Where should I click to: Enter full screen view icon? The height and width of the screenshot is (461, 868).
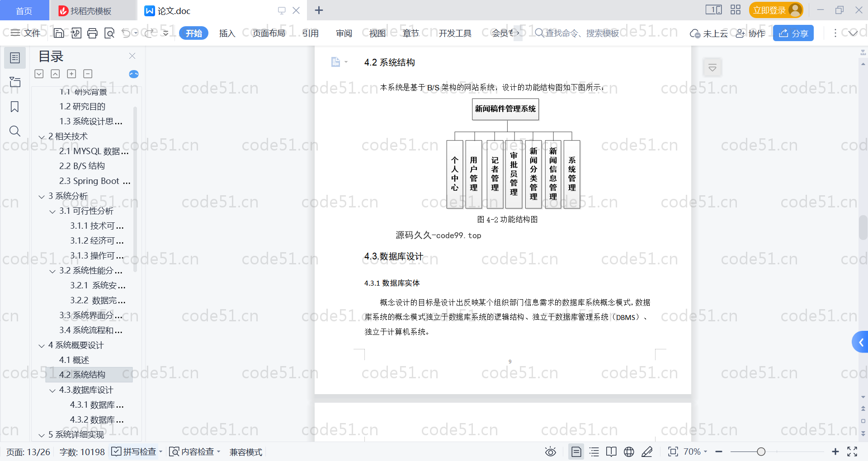(x=852, y=452)
